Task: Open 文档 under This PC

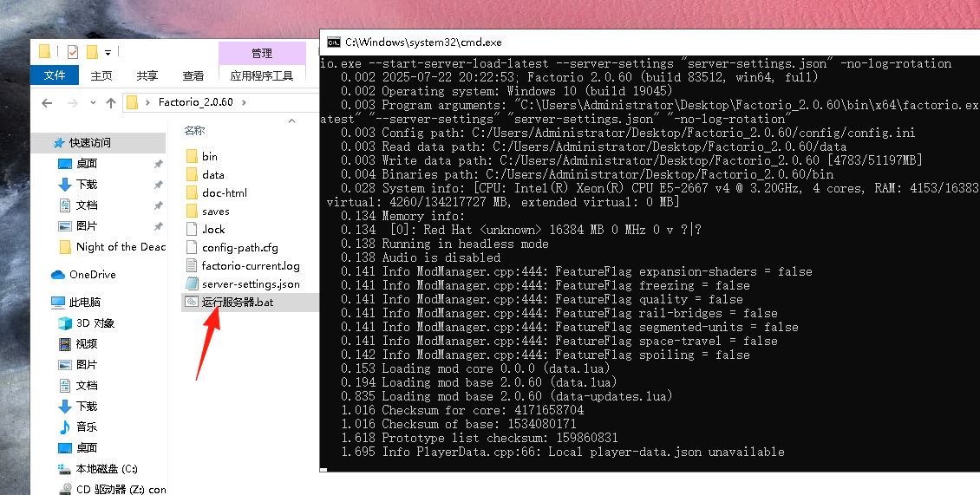Action: tap(86, 385)
